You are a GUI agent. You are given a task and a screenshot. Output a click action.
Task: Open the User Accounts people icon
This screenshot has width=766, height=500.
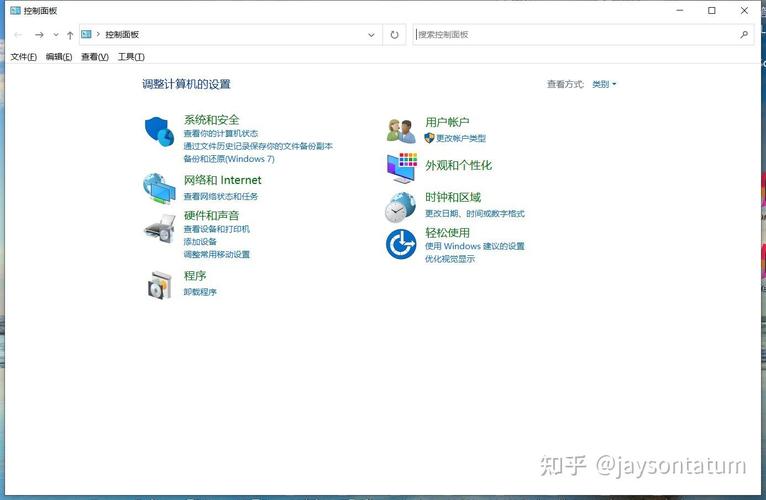click(x=401, y=130)
